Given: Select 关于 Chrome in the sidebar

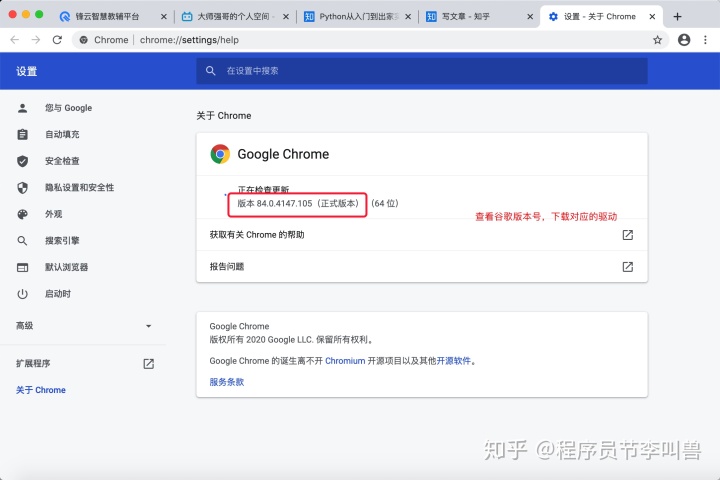Looking at the screenshot, I should [41, 390].
